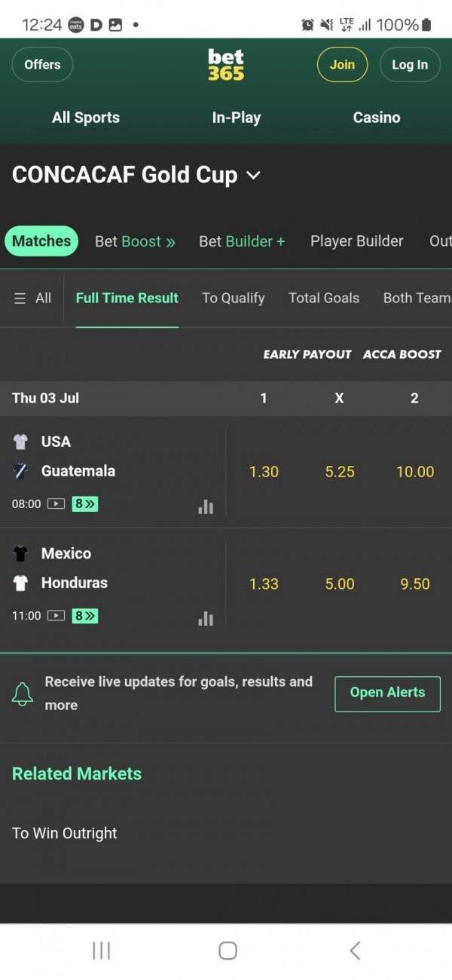452x980 pixels.
Task: Open stats chart for USA vs Guatemala
Action: click(206, 507)
